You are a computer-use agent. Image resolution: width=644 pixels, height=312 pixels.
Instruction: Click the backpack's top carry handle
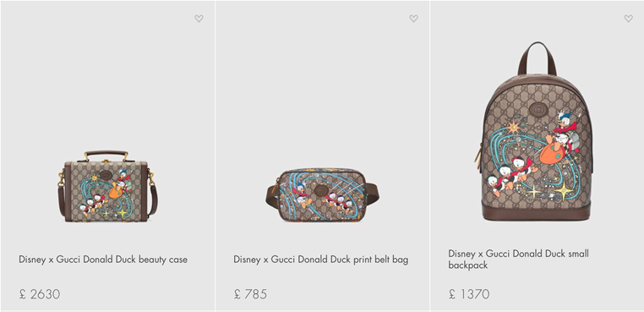coord(537,57)
